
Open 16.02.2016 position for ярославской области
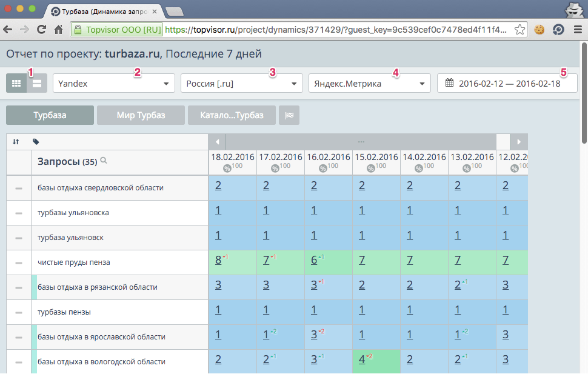point(314,335)
